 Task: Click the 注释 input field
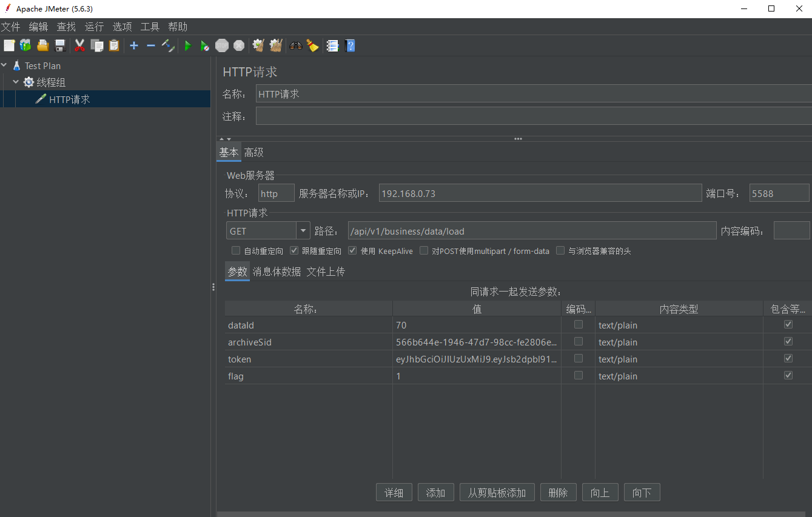(534, 116)
